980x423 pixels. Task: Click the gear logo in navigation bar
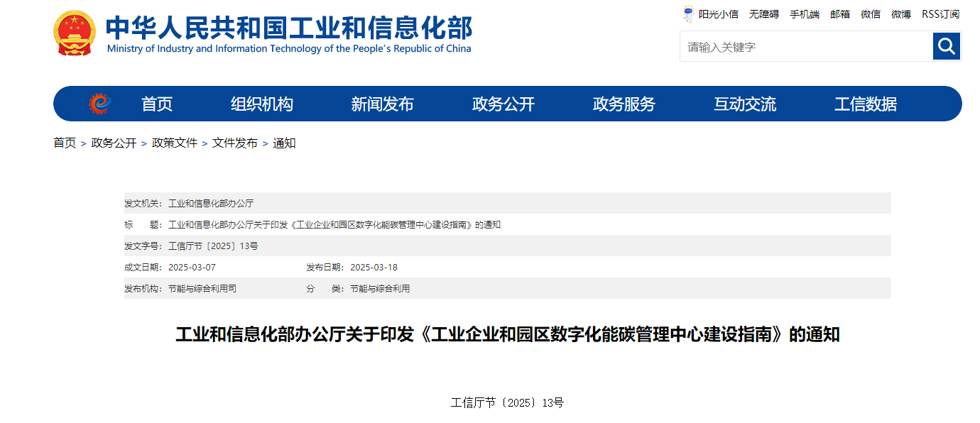tap(100, 104)
